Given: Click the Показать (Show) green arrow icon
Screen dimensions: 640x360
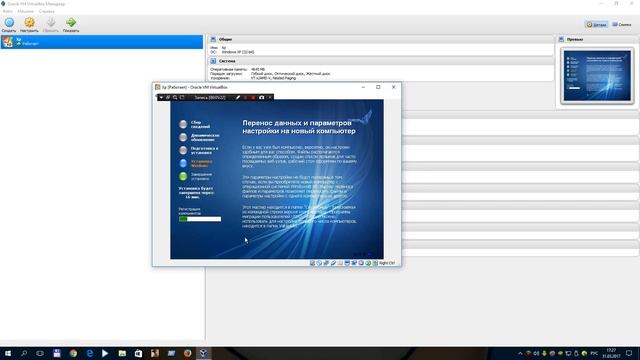Looking at the screenshot, I should point(71,22).
